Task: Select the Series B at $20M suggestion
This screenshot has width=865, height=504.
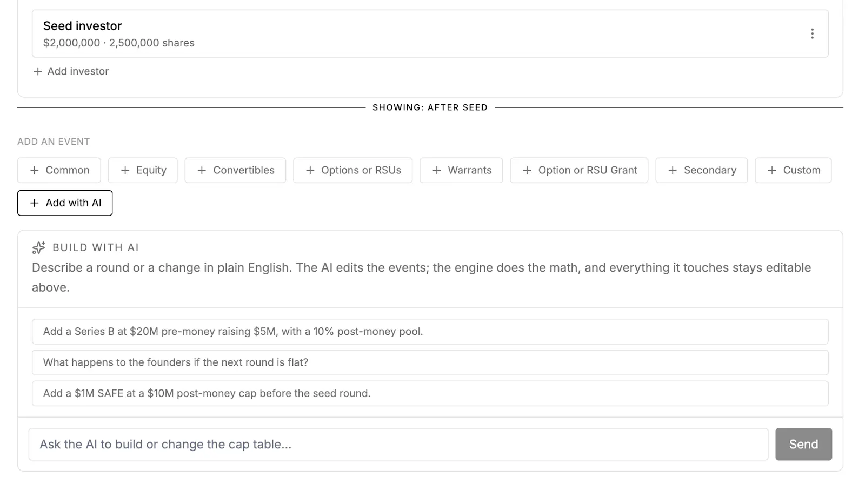Action: point(430,332)
